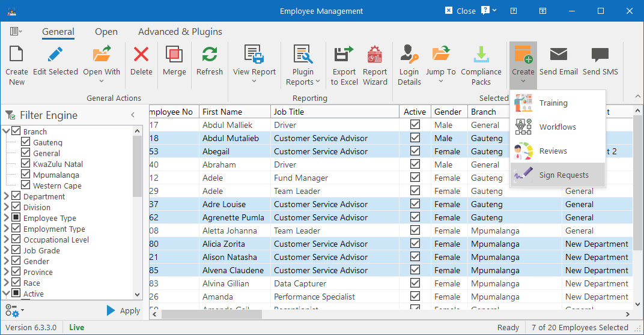Open the Plugin Reports dropdown arrow
The image size is (644, 335).
tap(317, 82)
